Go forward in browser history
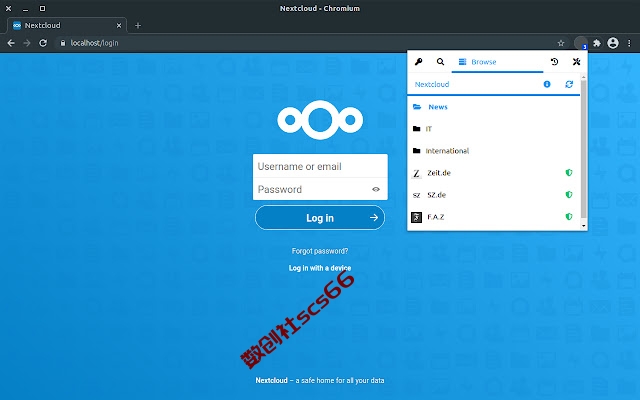 point(27,43)
